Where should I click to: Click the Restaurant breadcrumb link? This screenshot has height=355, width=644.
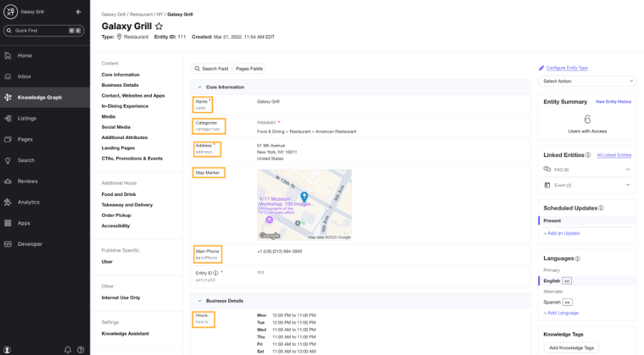(141, 14)
